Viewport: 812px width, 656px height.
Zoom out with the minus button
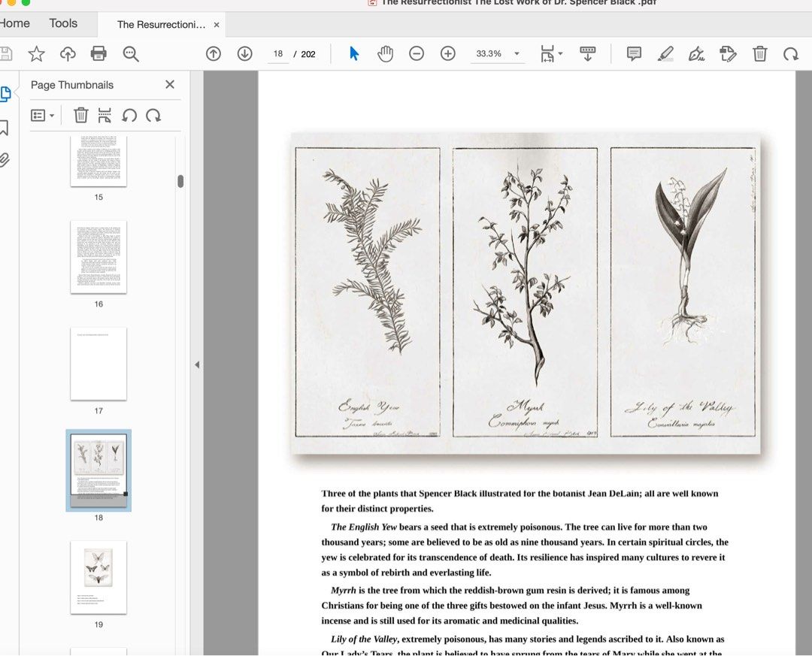417,53
